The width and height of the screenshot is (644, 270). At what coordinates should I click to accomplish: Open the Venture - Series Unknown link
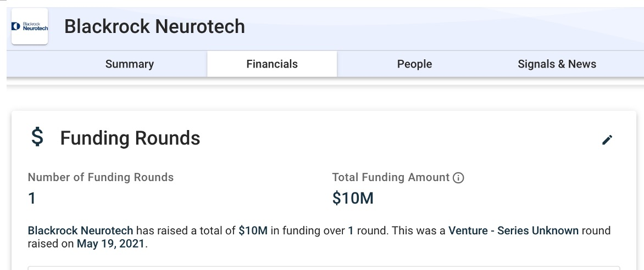pos(513,230)
